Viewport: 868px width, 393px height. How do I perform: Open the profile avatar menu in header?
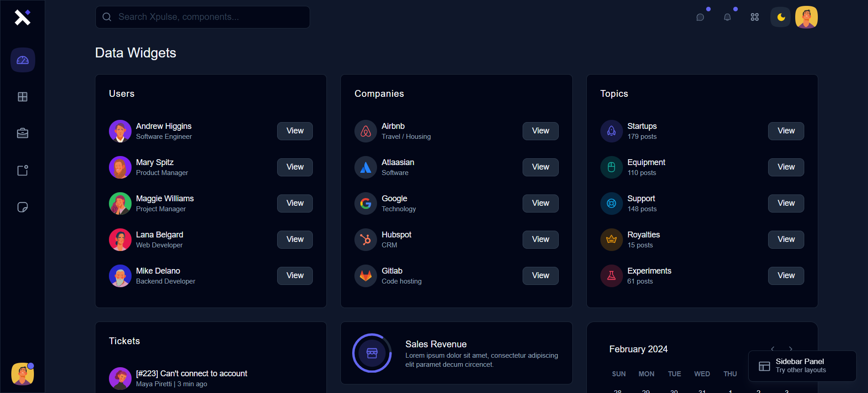pyautogui.click(x=807, y=17)
